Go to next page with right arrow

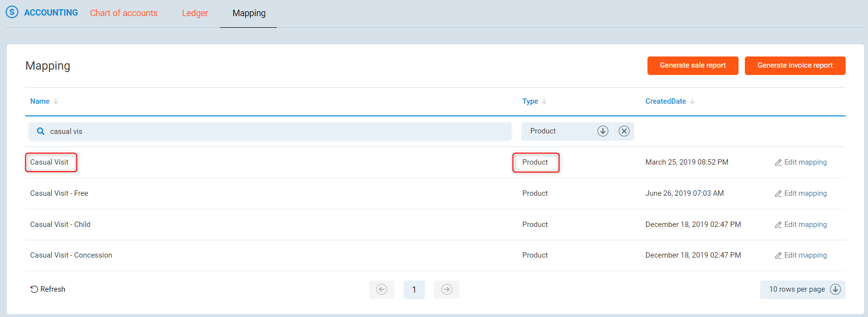click(446, 290)
